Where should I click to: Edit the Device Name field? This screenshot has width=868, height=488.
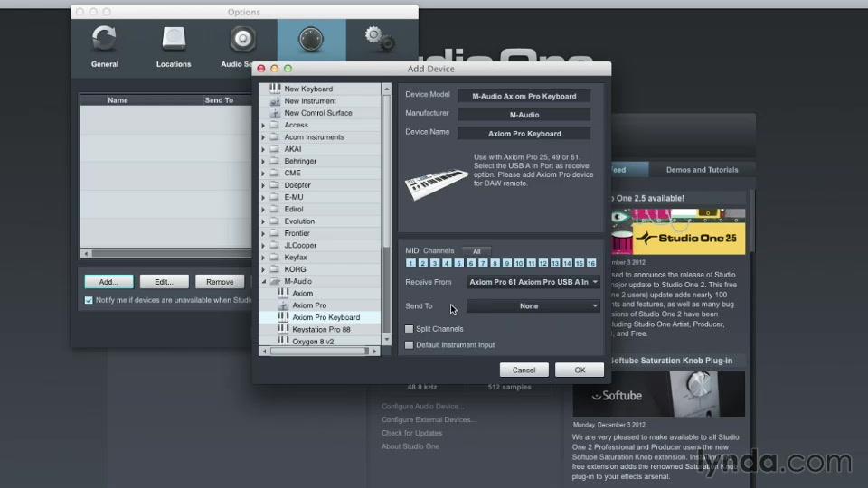[524, 134]
